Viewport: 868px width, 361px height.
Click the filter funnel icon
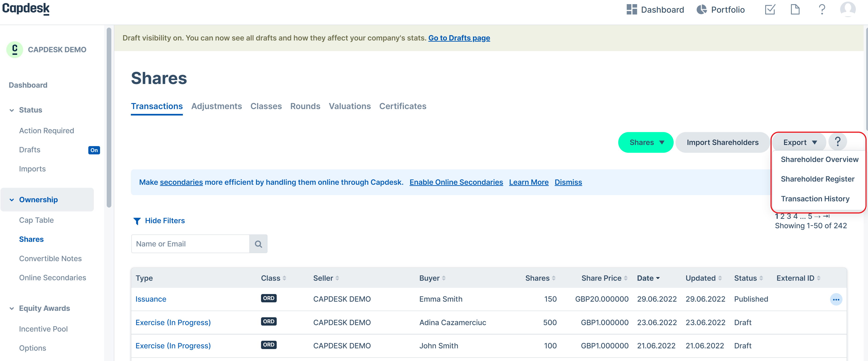[x=137, y=221]
